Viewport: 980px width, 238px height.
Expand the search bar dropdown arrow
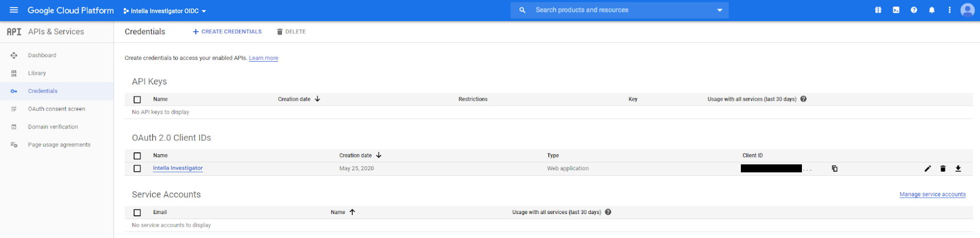coord(719,10)
